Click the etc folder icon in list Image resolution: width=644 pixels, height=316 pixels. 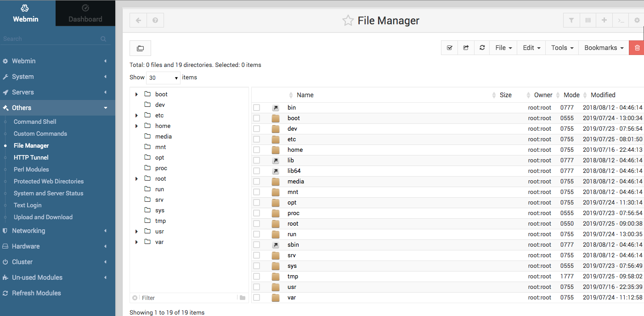click(276, 139)
